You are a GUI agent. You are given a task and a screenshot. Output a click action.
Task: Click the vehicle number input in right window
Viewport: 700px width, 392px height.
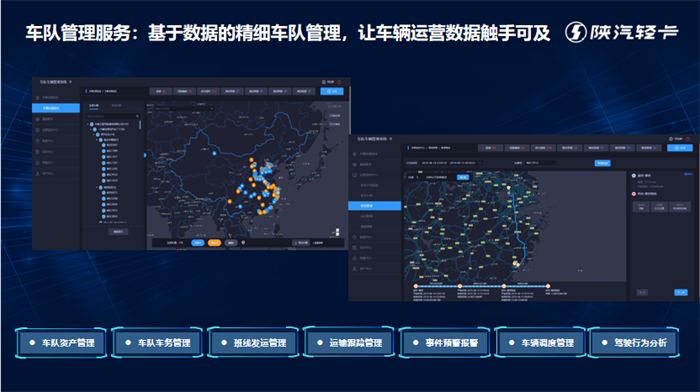(x=540, y=163)
